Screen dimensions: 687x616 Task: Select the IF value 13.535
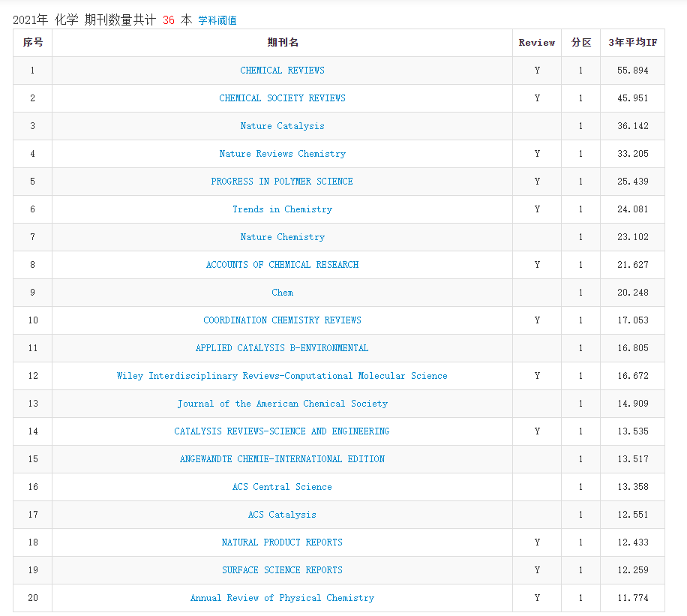(633, 431)
